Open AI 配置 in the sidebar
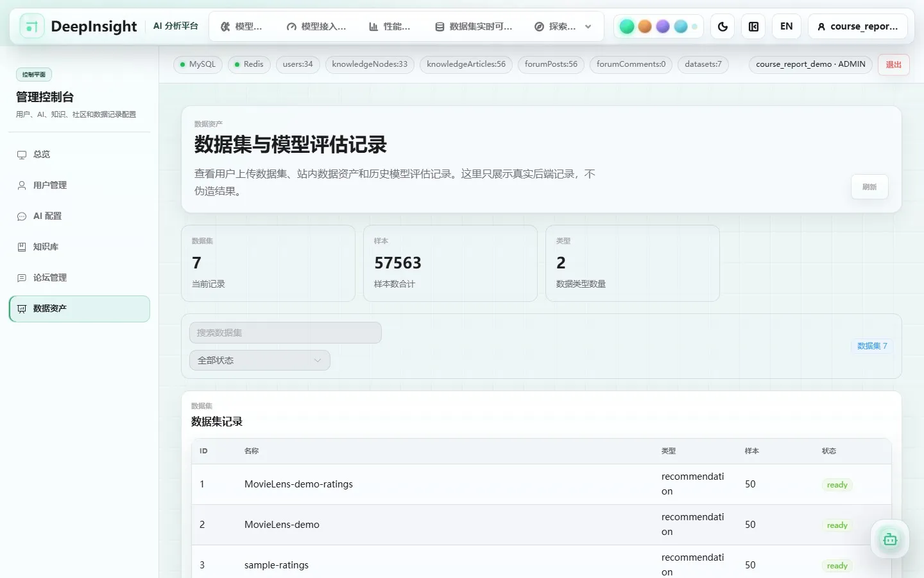The width and height of the screenshot is (924, 578). point(79,216)
